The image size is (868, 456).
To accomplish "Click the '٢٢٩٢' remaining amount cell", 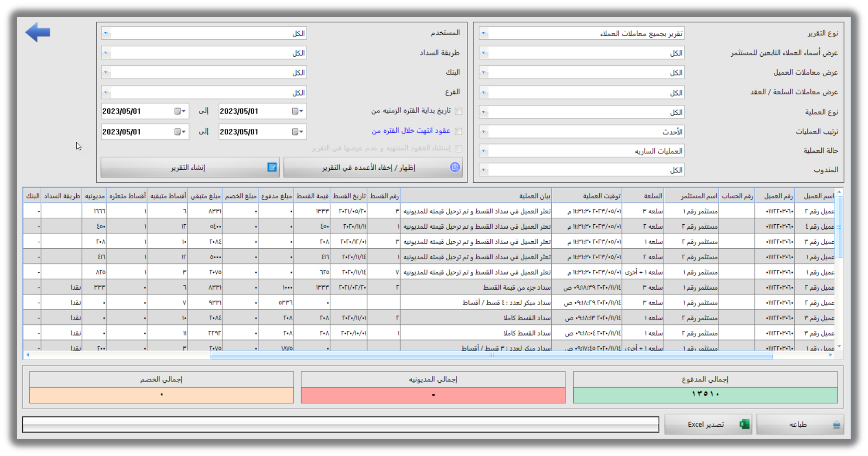I will (205, 333).
